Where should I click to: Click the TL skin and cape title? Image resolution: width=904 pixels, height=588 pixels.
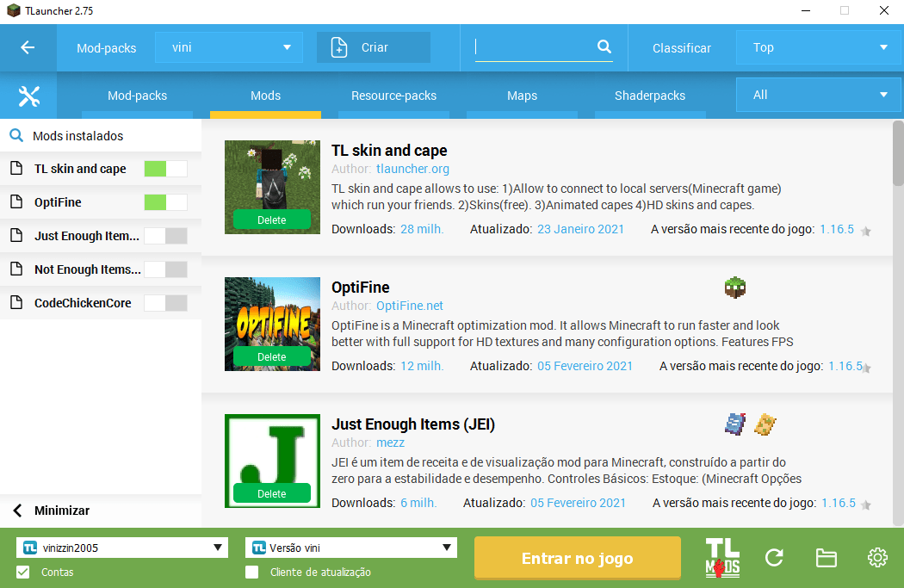tap(389, 151)
